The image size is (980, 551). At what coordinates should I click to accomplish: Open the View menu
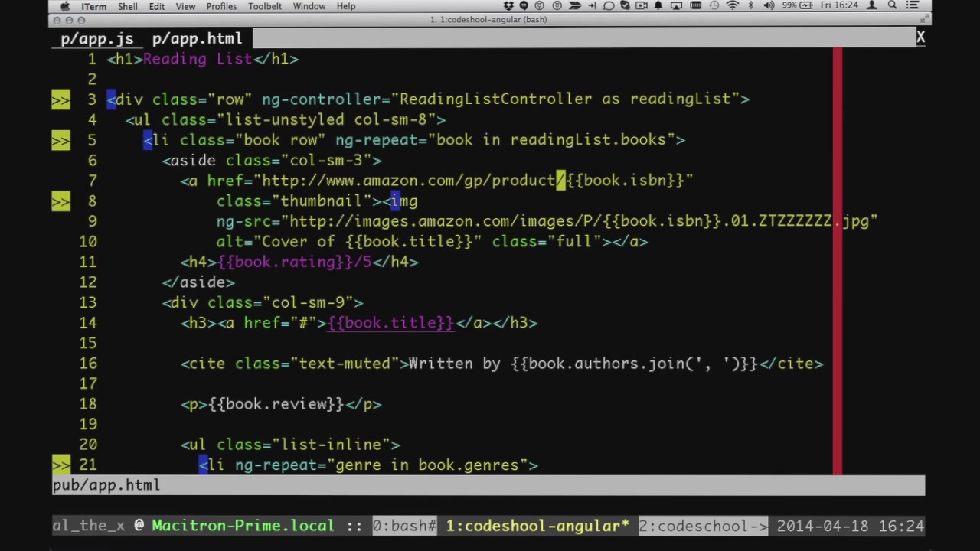pos(185,6)
